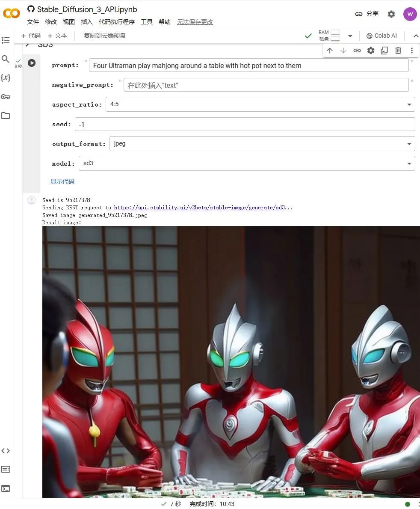The height and width of the screenshot is (509, 420).
Task: Click the output clear icon beside results
Action: 32,201
